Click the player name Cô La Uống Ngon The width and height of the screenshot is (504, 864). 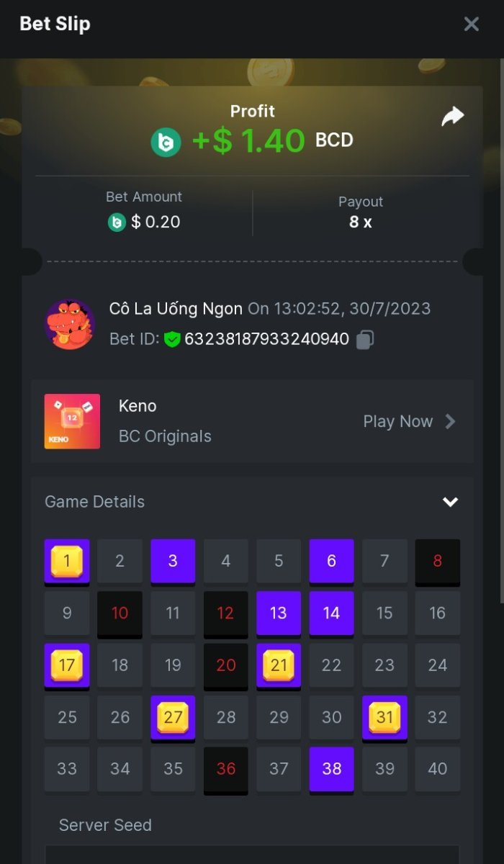176,309
